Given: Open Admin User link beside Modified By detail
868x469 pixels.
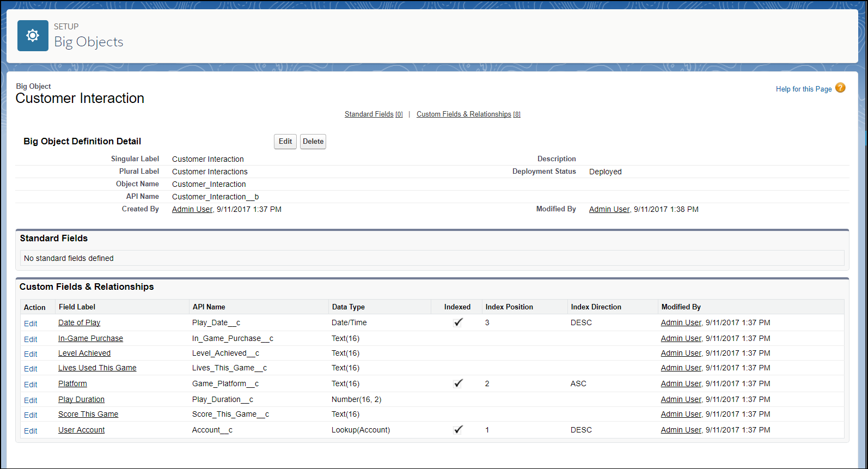Looking at the screenshot, I should point(609,210).
